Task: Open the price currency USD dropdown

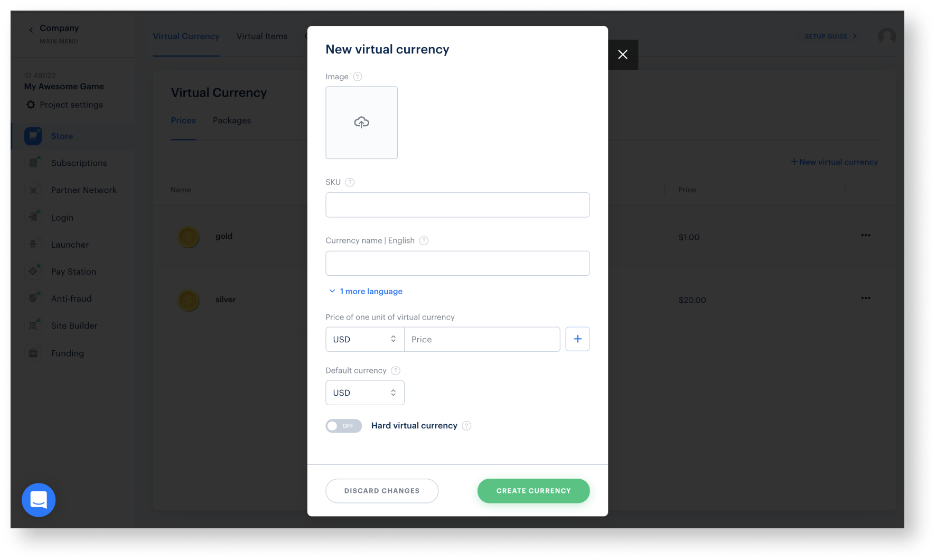Action: pos(364,339)
